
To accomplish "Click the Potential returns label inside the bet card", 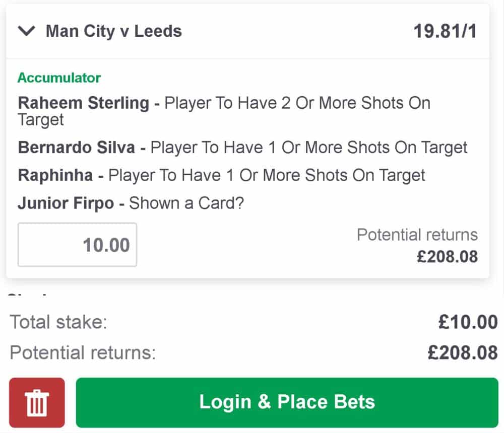I will coord(417,235).
